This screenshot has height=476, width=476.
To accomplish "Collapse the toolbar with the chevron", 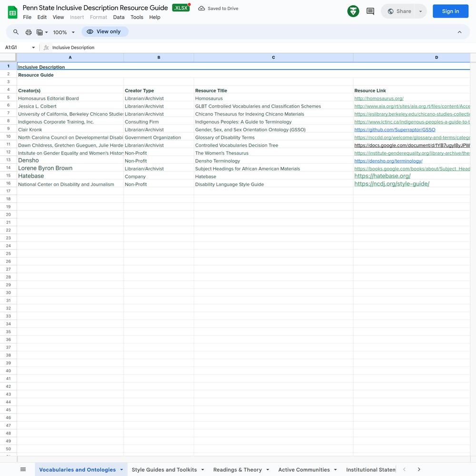I will [459, 32].
